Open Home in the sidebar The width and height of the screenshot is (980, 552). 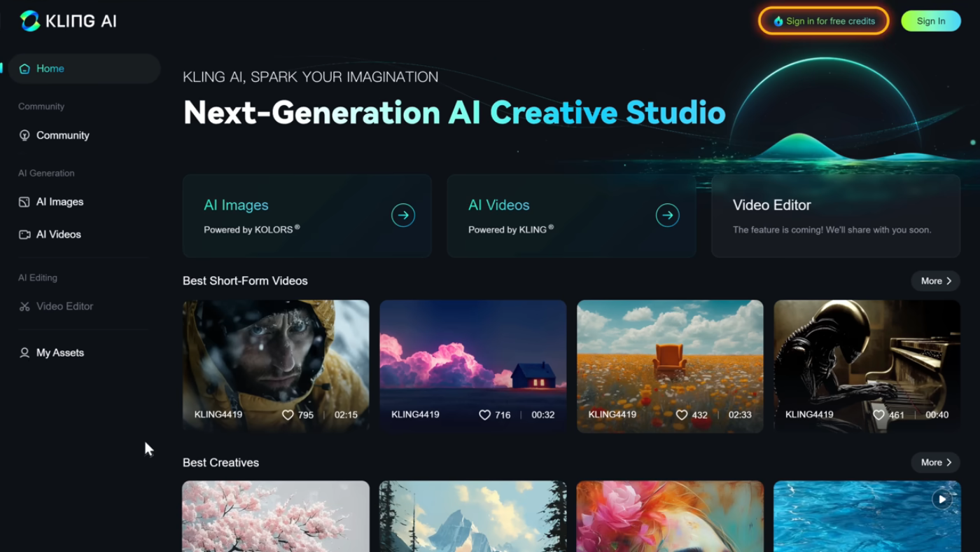click(84, 69)
